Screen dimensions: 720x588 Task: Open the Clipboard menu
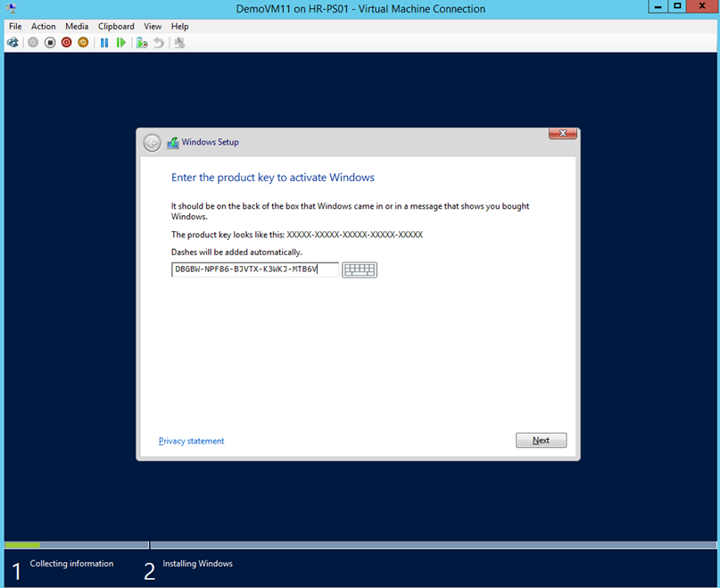click(x=116, y=27)
